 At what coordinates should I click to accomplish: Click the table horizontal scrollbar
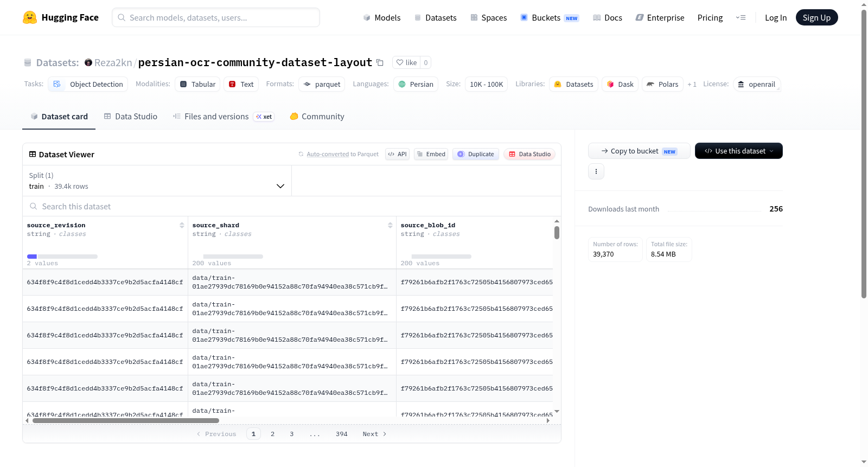click(x=125, y=420)
